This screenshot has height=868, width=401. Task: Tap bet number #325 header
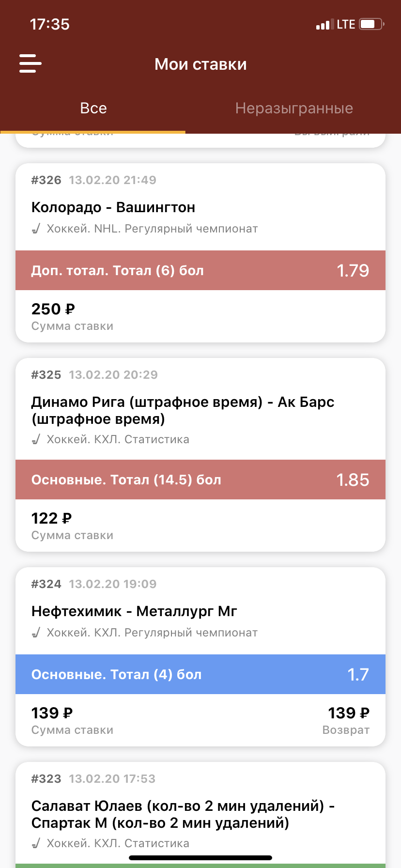(x=46, y=375)
